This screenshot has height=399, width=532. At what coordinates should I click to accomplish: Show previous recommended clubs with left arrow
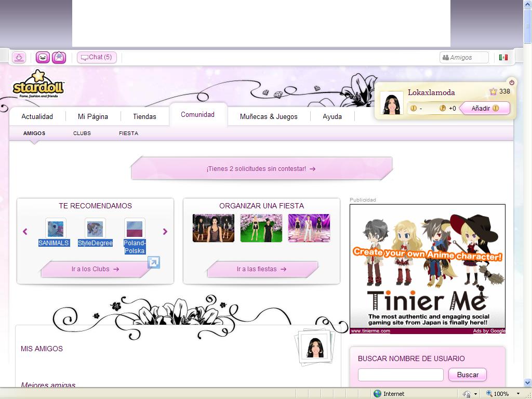click(x=25, y=231)
